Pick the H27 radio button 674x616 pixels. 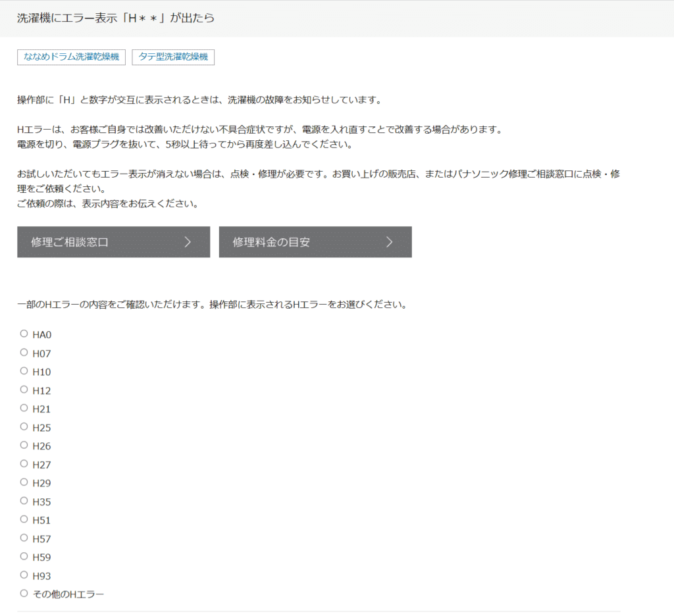(x=24, y=463)
